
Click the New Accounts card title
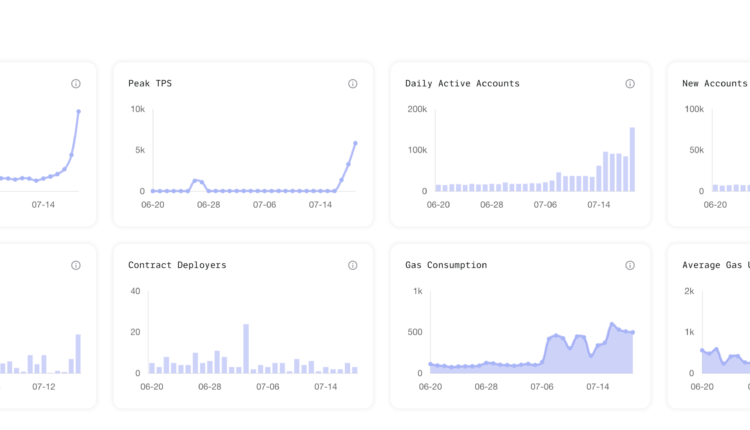[x=714, y=84]
